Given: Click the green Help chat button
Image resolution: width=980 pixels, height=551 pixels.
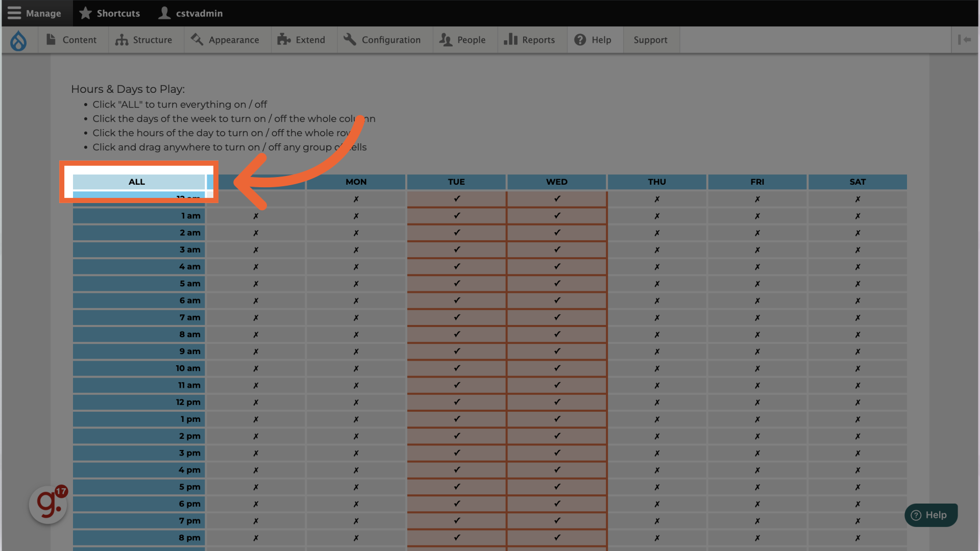Looking at the screenshot, I should pos(930,515).
